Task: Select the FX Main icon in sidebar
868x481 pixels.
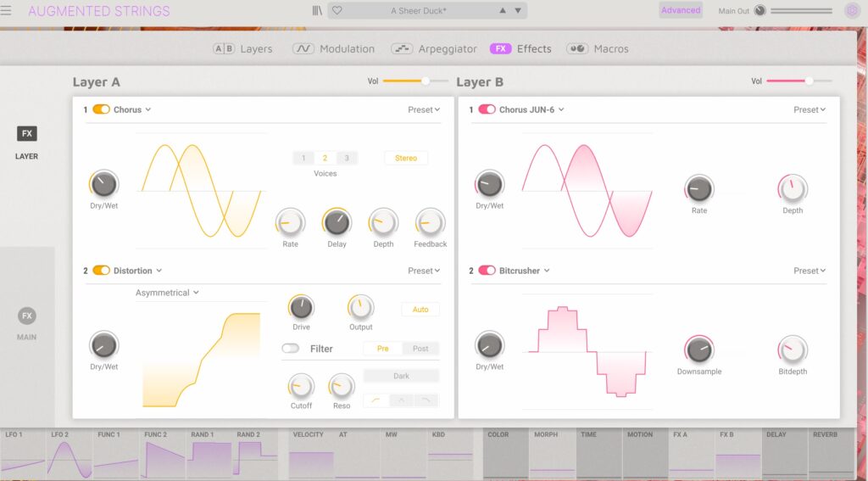Action: [27, 316]
